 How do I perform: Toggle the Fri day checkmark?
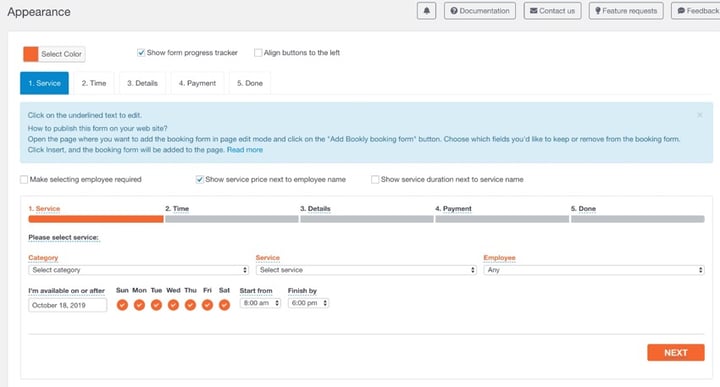pyautogui.click(x=207, y=305)
